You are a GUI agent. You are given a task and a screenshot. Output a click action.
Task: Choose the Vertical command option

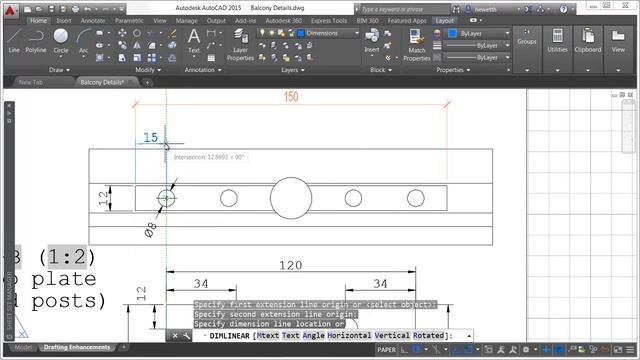(392, 336)
